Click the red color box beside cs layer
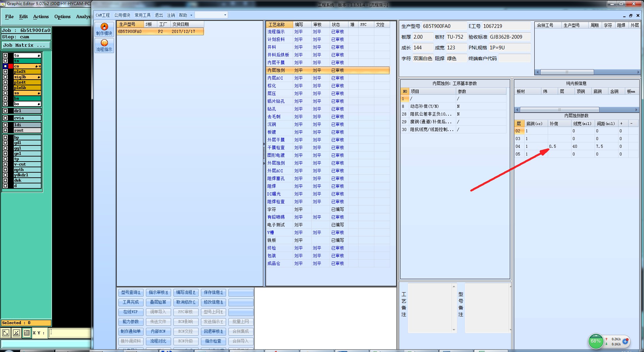The width and height of the screenshot is (644, 352). pos(11,66)
